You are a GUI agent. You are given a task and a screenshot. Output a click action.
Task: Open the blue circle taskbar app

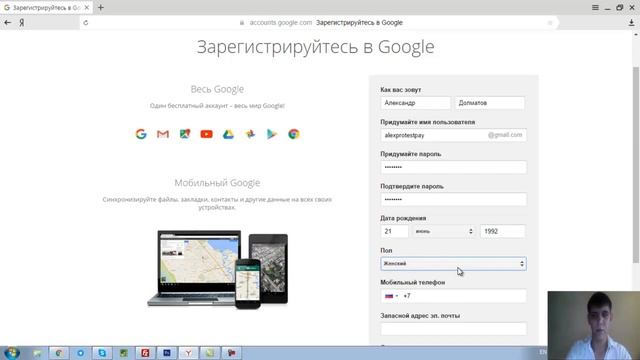[80, 353]
